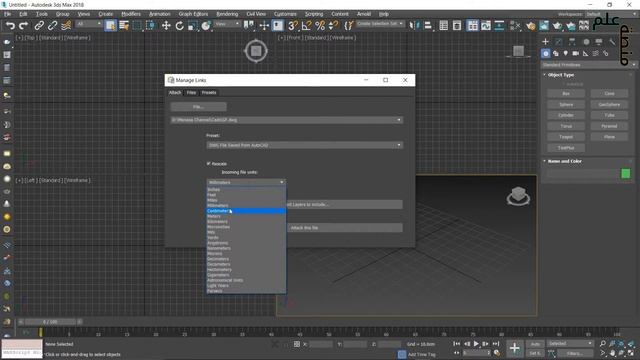Toggle the Auto Key button
Viewport: 640px width, 360px height.
point(535,344)
